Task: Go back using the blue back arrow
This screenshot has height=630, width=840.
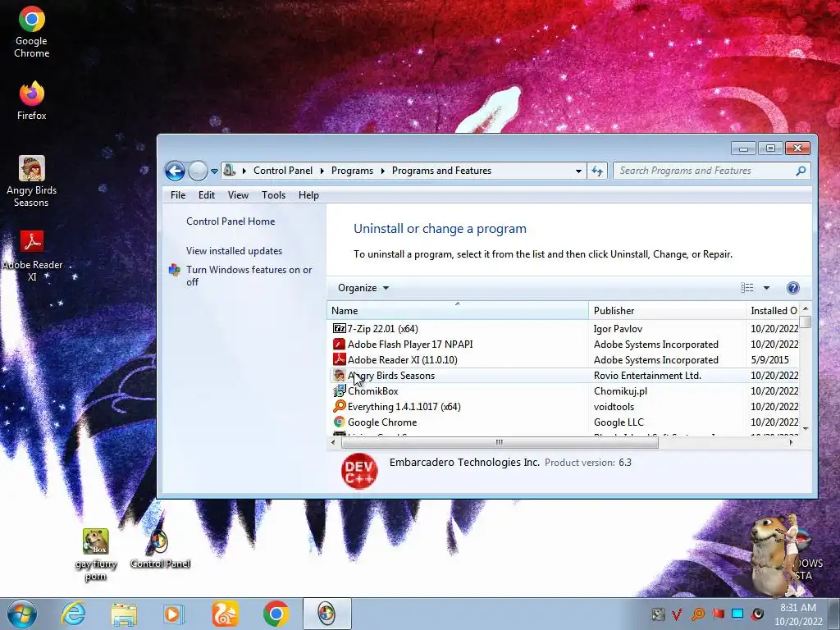Action: pos(175,171)
